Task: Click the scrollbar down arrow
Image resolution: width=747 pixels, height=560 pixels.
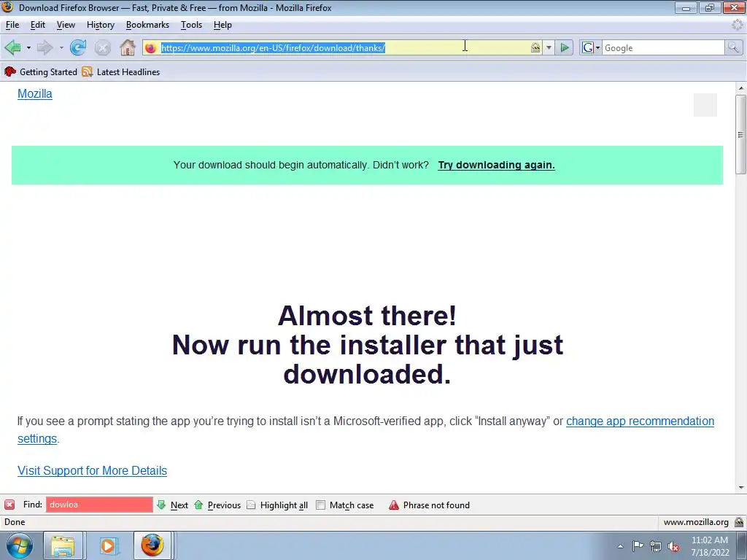Action: coord(740,487)
